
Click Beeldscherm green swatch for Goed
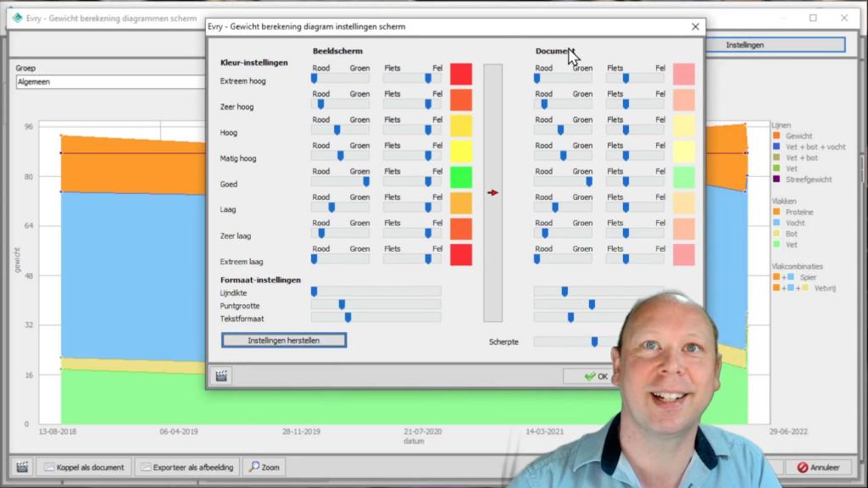(x=461, y=178)
